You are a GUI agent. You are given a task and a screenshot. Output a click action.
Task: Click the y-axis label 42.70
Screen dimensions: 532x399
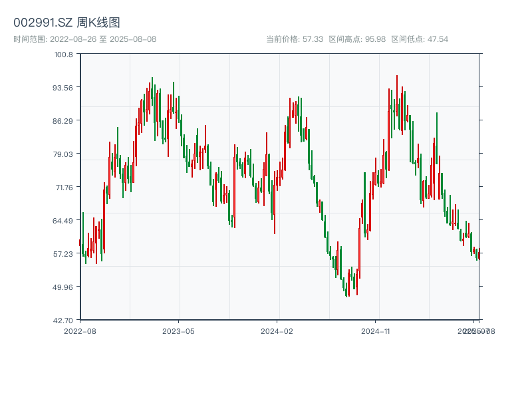point(63,321)
